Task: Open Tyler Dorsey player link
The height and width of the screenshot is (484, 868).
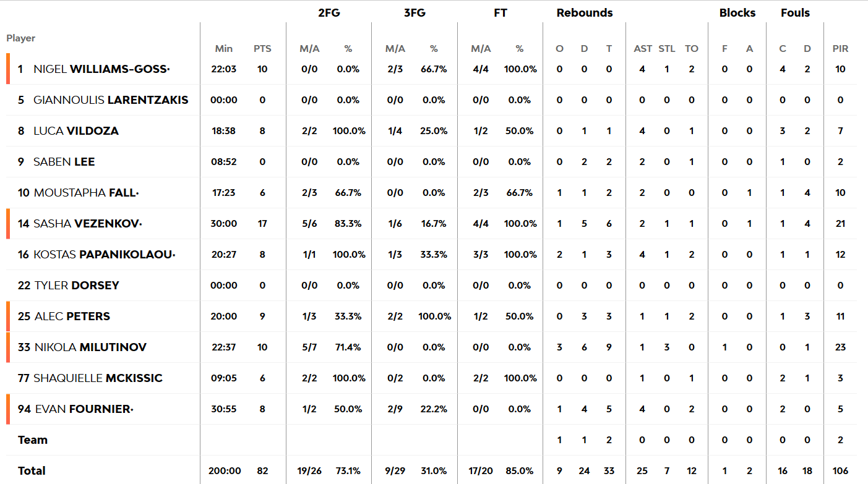Action: [77, 286]
